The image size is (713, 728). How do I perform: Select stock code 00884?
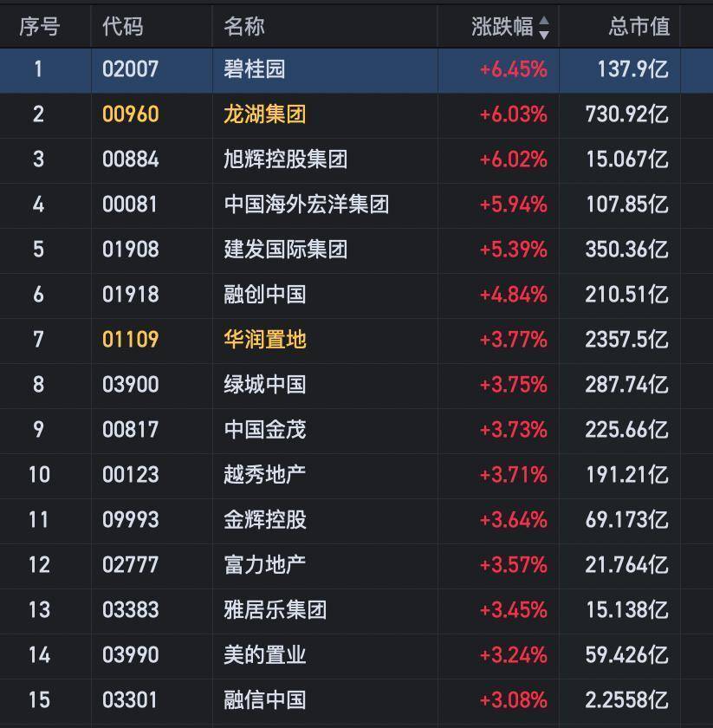(130, 159)
